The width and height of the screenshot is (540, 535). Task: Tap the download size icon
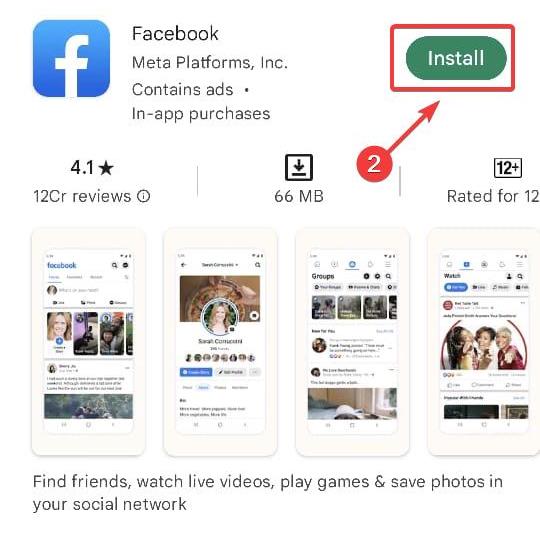pyautogui.click(x=299, y=167)
